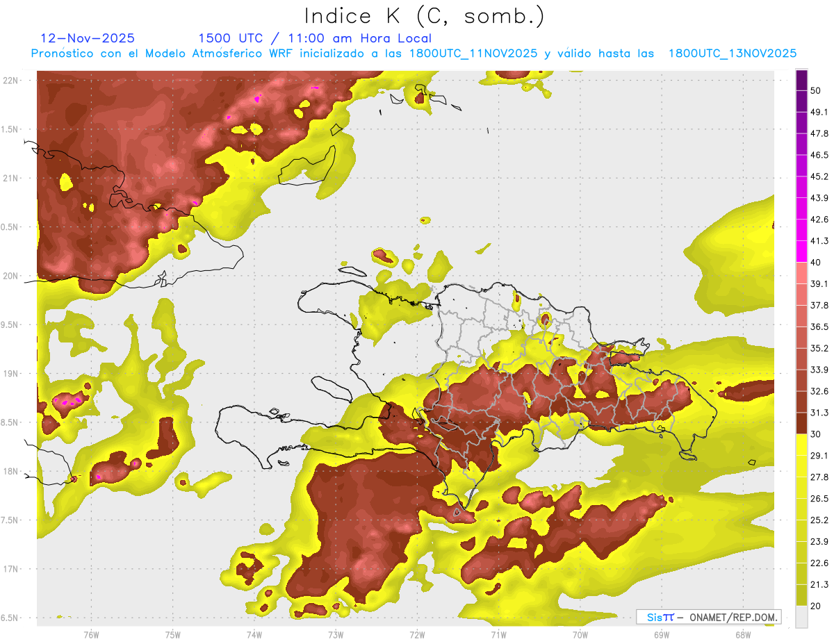This screenshot has width=834, height=644.
Task: Select the date text "12-Nov-2025"
Action: [x=88, y=38]
